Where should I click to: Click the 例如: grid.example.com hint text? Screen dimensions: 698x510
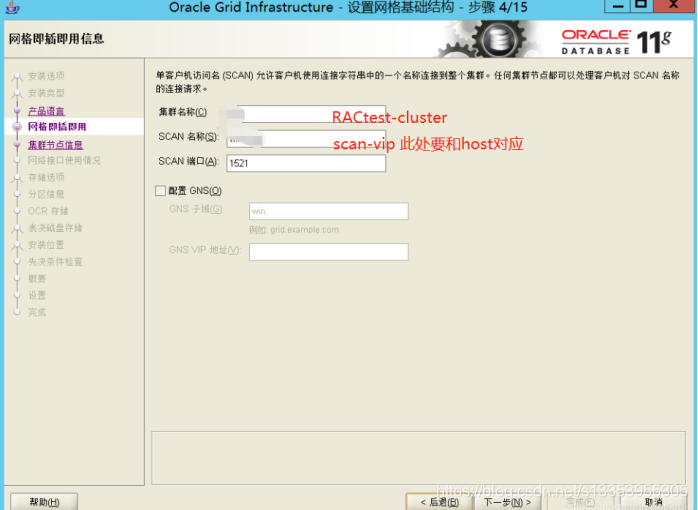tap(294, 230)
